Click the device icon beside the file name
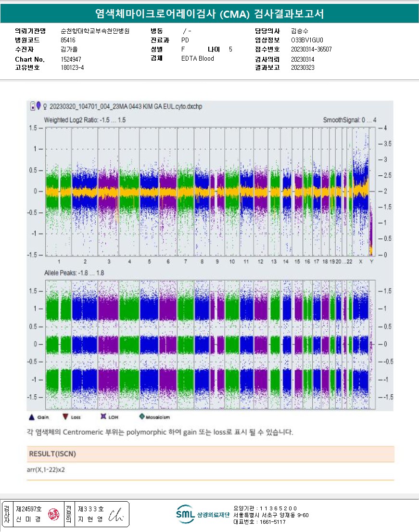419x532 pixels. tap(33, 106)
